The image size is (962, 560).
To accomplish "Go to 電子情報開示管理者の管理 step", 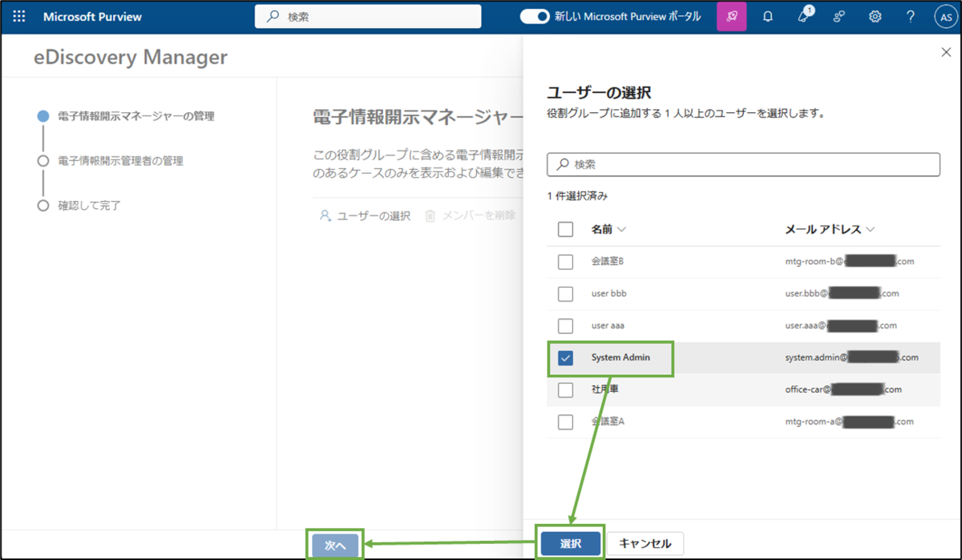I will (121, 160).
